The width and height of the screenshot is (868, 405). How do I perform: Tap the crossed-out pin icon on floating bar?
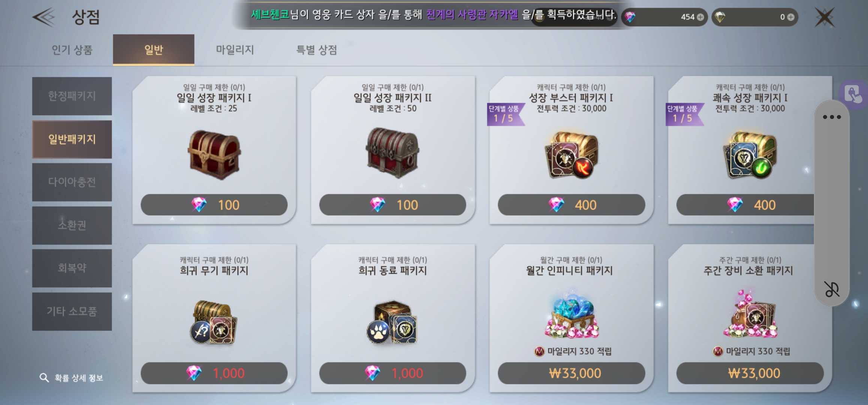coord(832,289)
